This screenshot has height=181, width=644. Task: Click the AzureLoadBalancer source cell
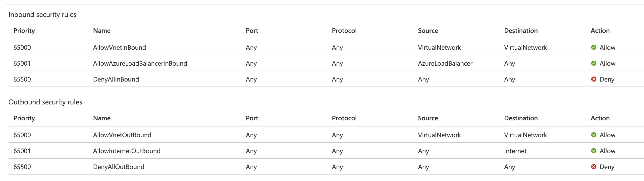click(x=445, y=64)
